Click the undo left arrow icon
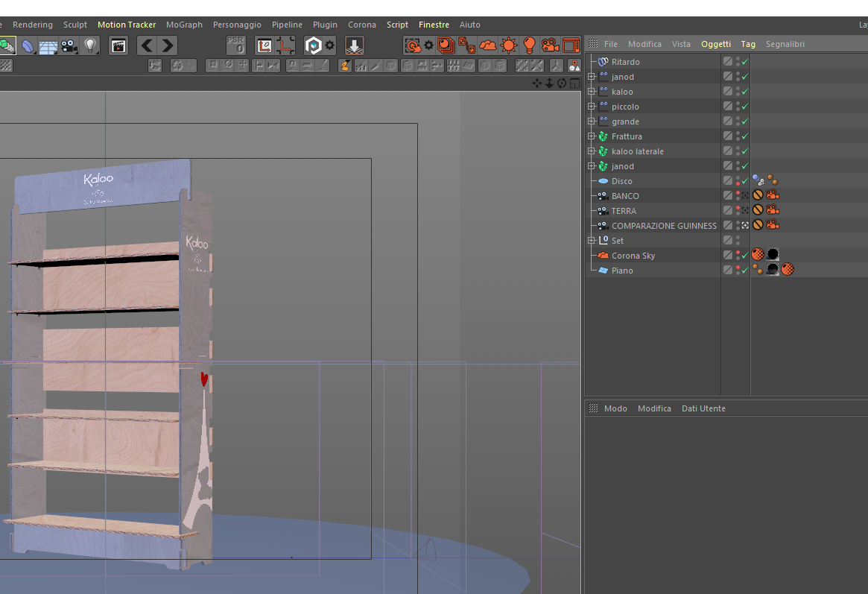The width and height of the screenshot is (868, 594). coord(147,45)
